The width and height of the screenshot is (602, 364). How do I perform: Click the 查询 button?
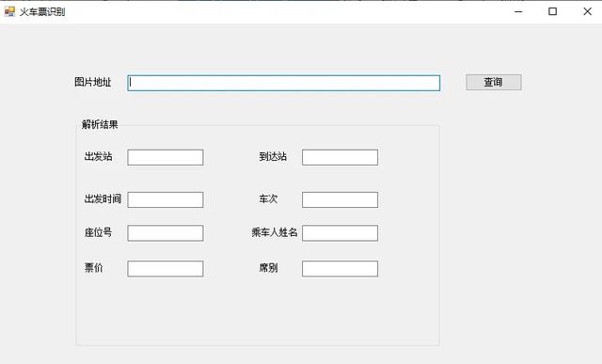493,82
